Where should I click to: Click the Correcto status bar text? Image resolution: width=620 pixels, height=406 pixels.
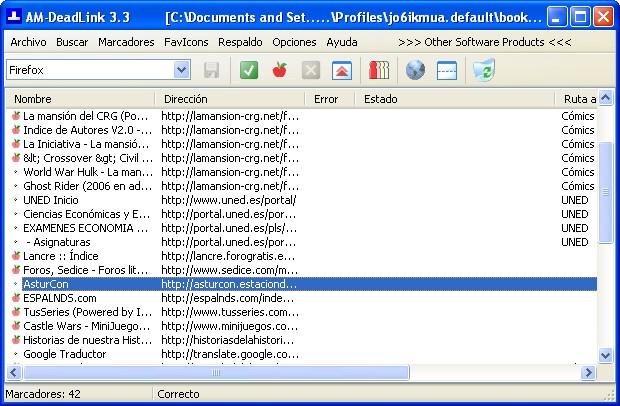pos(178,394)
